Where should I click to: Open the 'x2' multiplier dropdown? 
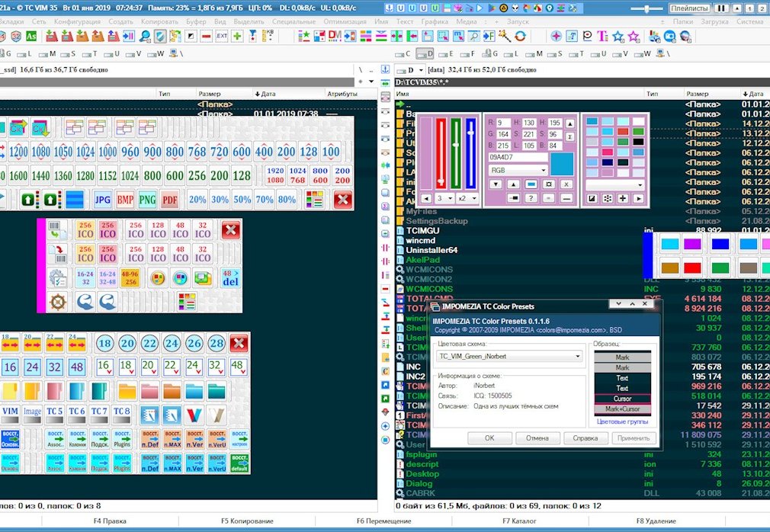tap(467, 198)
